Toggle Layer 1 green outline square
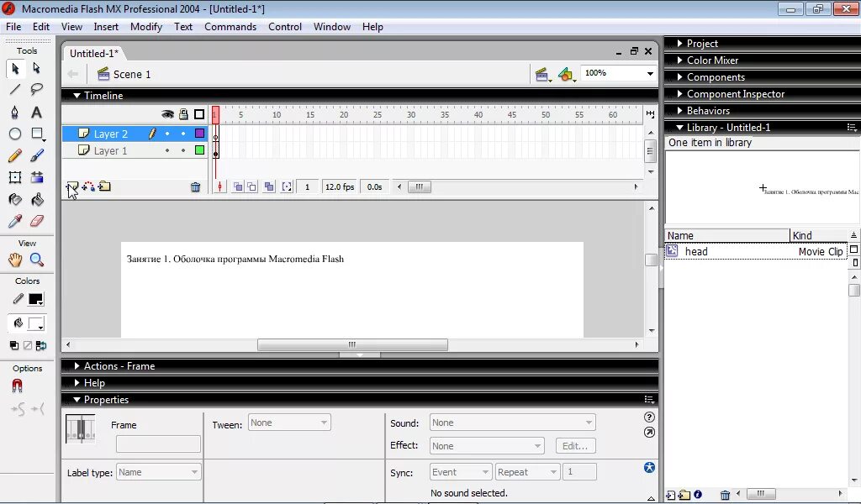 click(199, 150)
